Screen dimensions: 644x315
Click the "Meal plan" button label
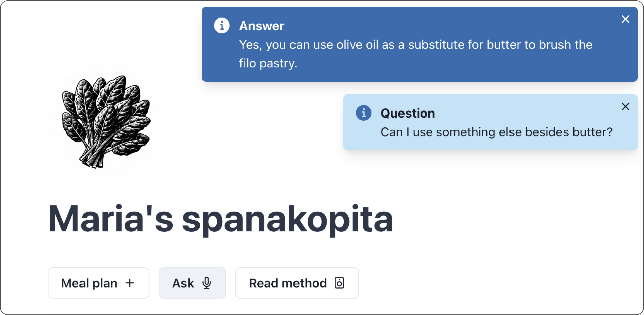coord(89,283)
